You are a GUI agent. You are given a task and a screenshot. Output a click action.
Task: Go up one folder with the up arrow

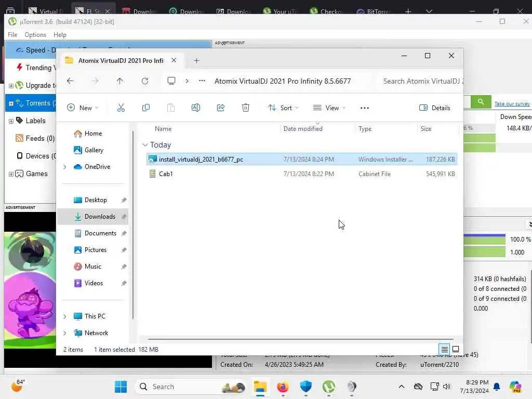[x=120, y=81]
